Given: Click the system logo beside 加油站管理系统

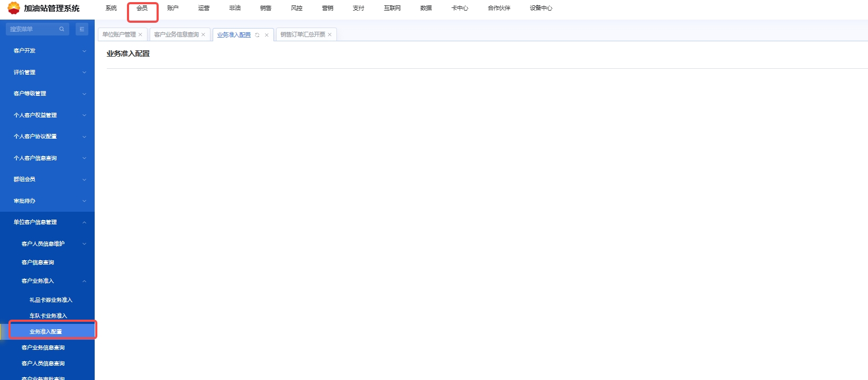Looking at the screenshot, I should click(x=14, y=8).
